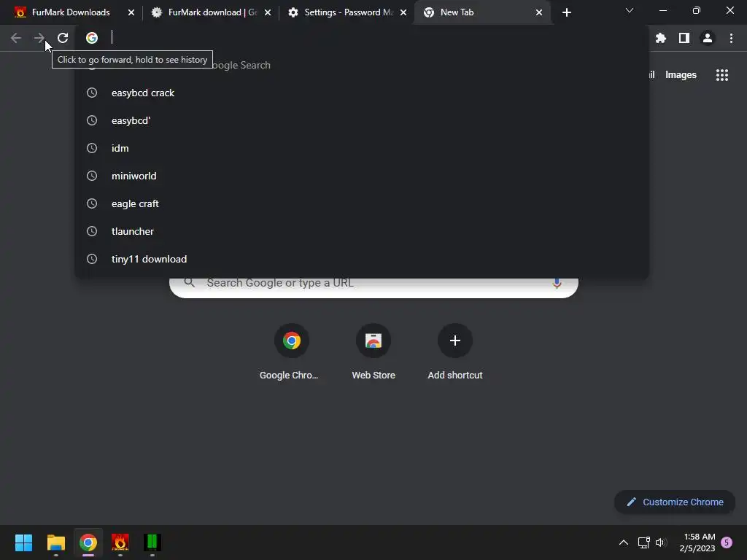Click the clock icon beside 'tlauncher'
Viewport: 747px width, 560px height.
click(x=92, y=231)
